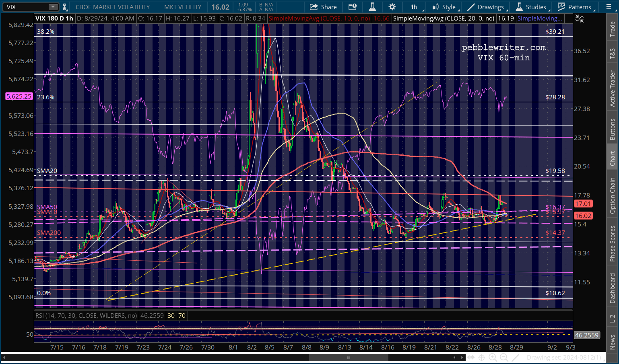Open the 1h timeframe dropdown
Viewport: 619px width, 364px height.
tap(415, 7)
